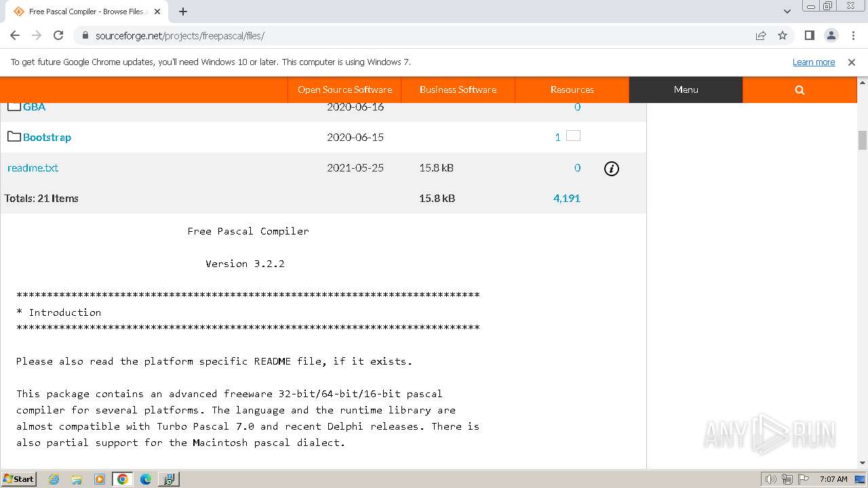Image resolution: width=868 pixels, height=488 pixels.
Task: Open the site Menu item
Action: [686, 89]
